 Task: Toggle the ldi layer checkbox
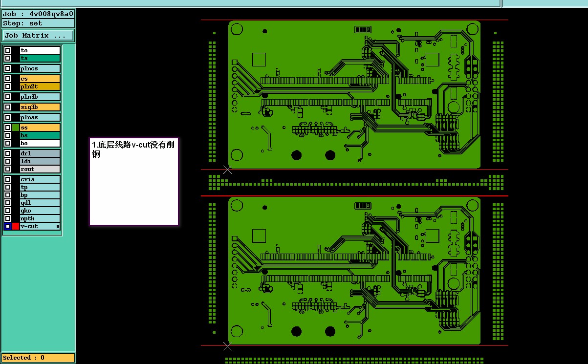pos(8,161)
